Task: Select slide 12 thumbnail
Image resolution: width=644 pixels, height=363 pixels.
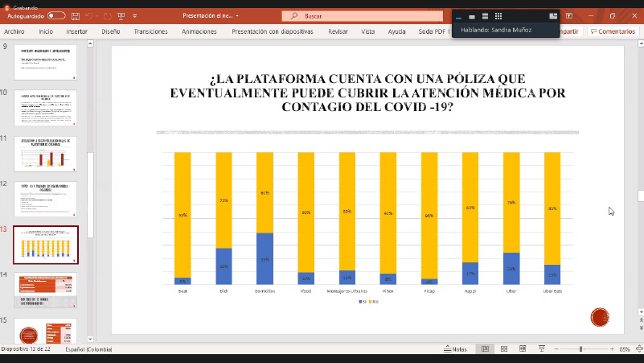Action: (x=45, y=200)
